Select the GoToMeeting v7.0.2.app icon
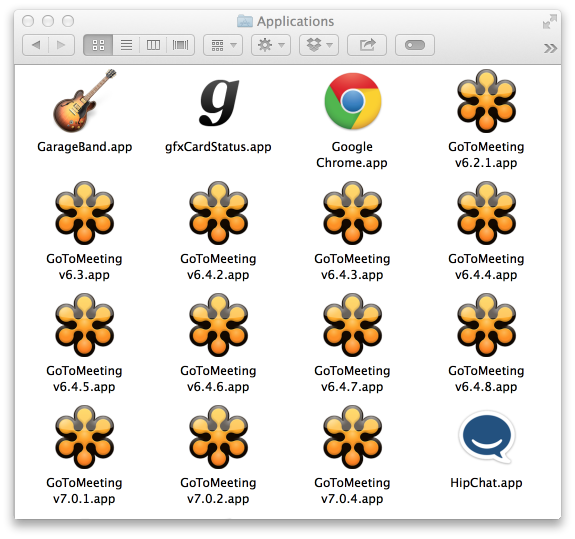Image resolution: width=575 pixels, height=539 pixels. 219,437
